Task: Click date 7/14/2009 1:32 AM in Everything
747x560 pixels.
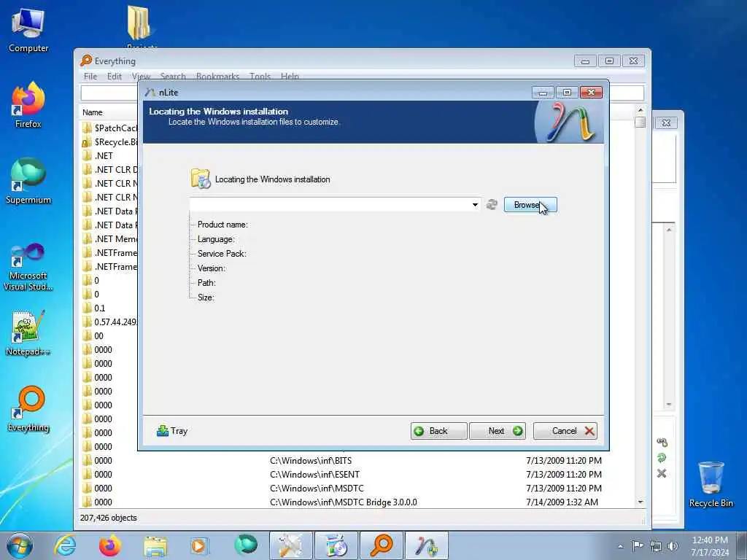Action: point(562,502)
